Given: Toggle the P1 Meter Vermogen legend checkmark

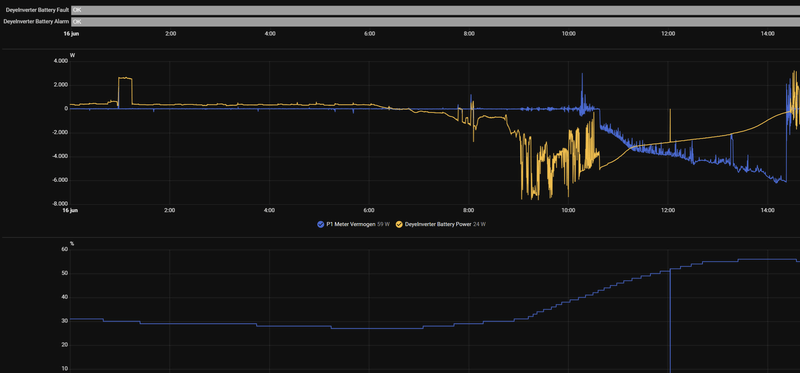Looking at the screenshot, I should click(320, 225).
